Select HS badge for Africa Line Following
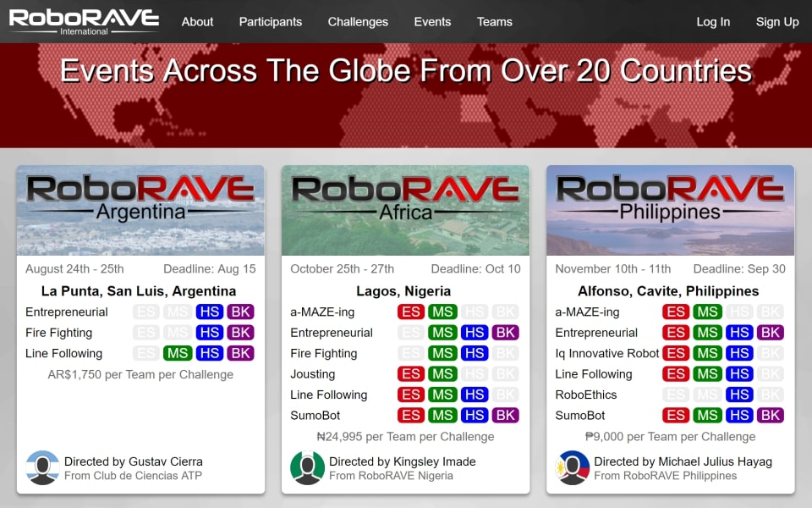The width and height of the screenshot is (812, 508). pyautogui.click(x=475, y=395)
